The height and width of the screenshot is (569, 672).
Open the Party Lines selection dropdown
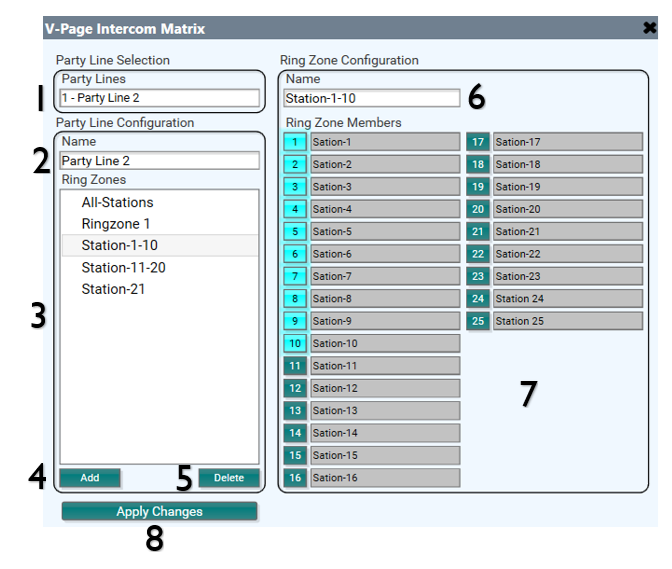pos(159,98)
